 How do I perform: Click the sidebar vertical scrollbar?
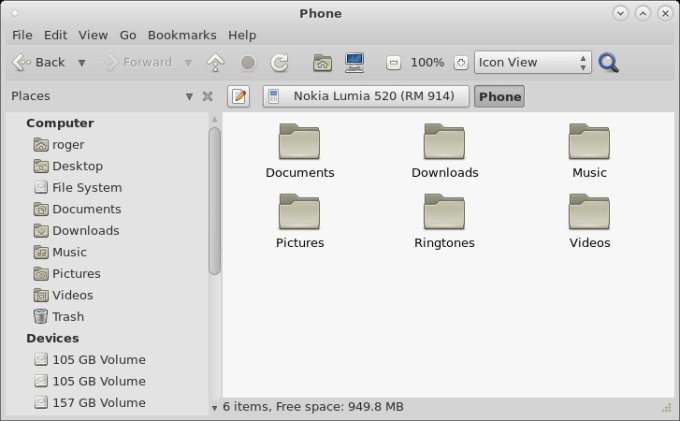[215, 200]
